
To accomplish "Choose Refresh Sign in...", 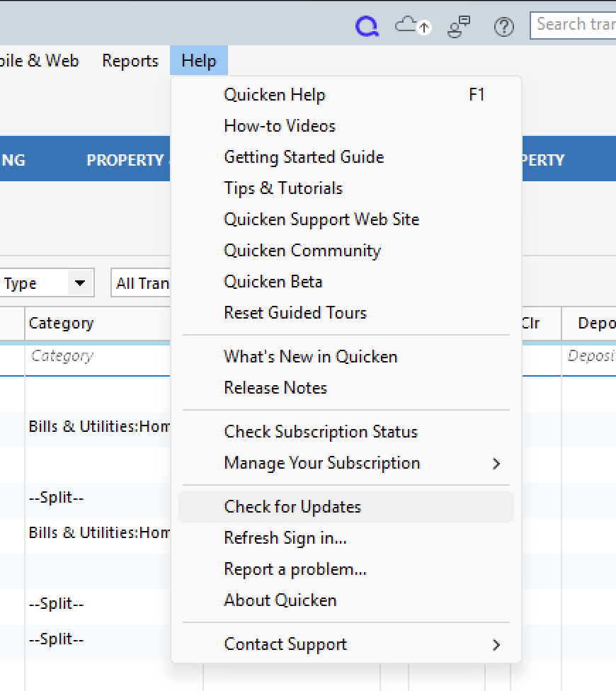I will pos(346,538).
